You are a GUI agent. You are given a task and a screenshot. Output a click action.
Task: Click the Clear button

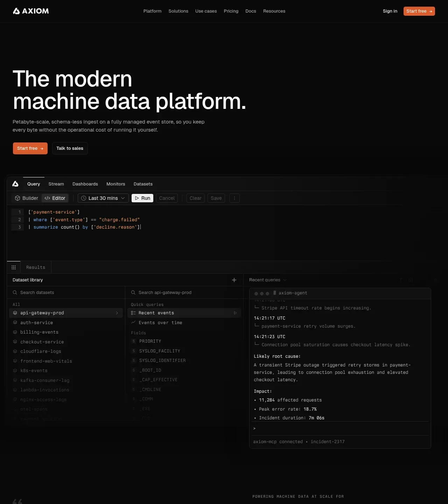(196, 198)
